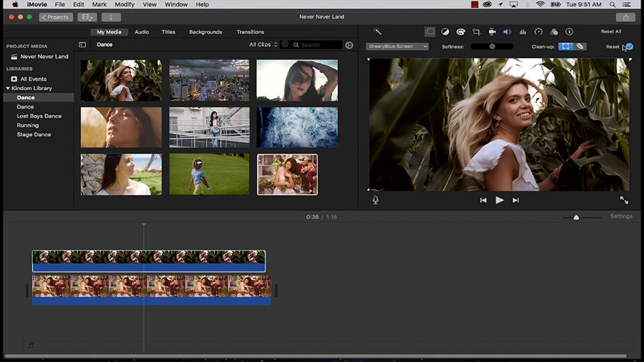
Task: Select the cropping tool
Action: (476, 32)
